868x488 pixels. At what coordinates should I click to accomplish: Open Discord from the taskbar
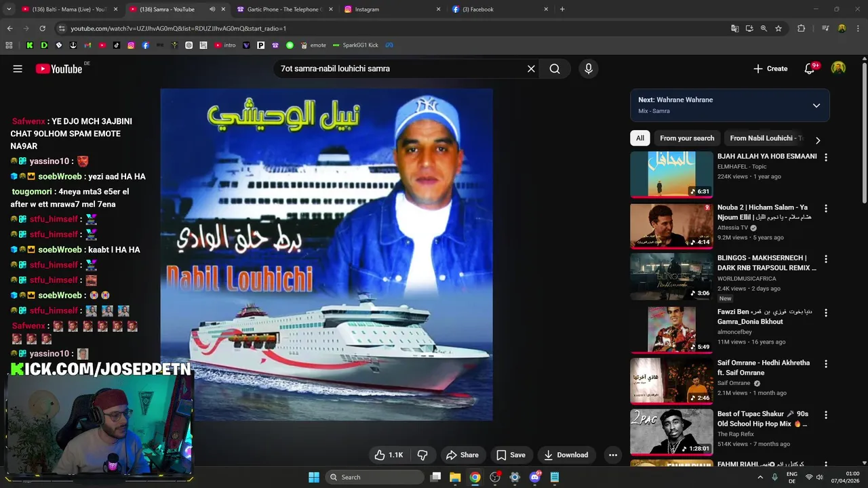(x=534, y=477)
